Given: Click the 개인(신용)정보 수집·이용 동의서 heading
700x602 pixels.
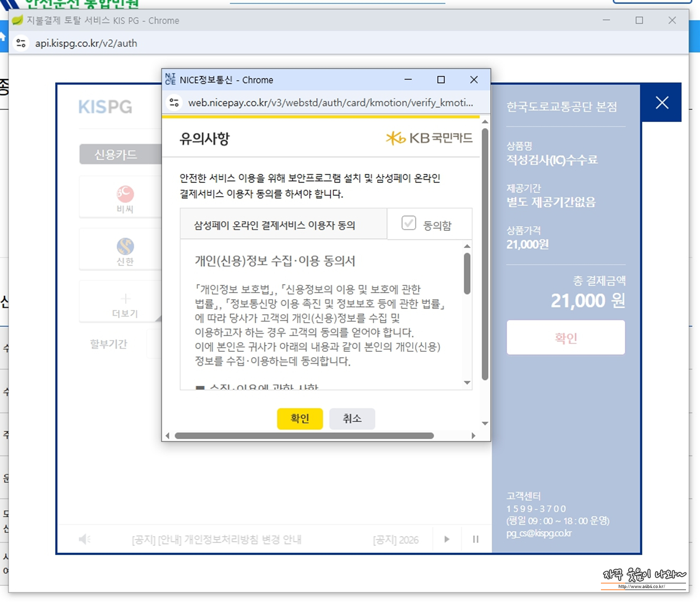Looking at the screenshot, I should pos(275,261).
